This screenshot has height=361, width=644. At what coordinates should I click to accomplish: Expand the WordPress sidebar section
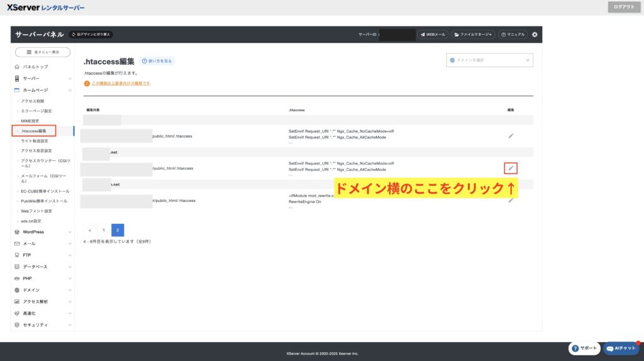coord(43,232)
